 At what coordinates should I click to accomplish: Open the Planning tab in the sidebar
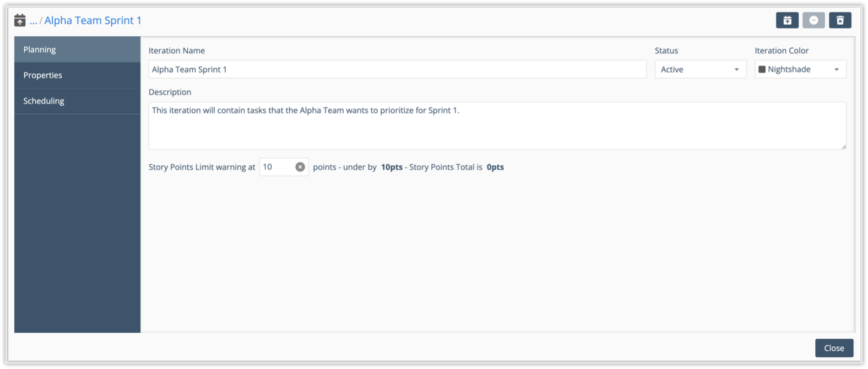click(77, 50)
